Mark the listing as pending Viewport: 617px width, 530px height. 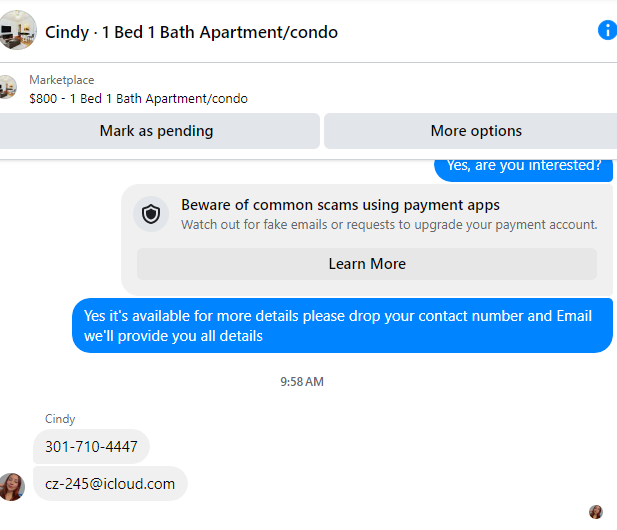tap(157, 131)
